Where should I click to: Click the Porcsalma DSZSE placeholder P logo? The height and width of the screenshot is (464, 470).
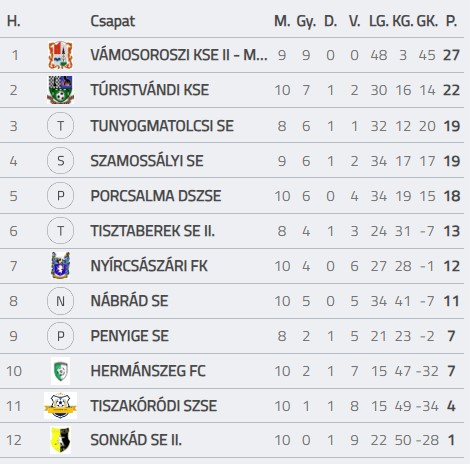click(x=60, y=196)
